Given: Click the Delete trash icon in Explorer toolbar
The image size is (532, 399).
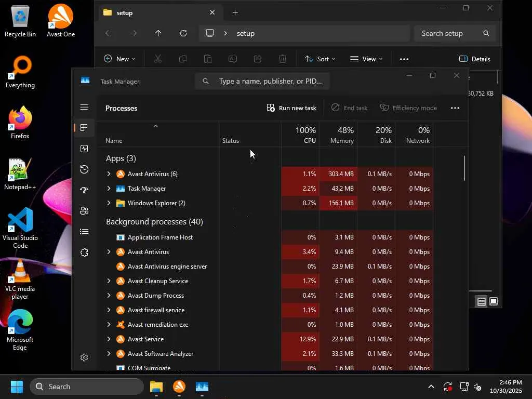Looking at the screenshot, I should pyautogui.click(x=283, y=59).
